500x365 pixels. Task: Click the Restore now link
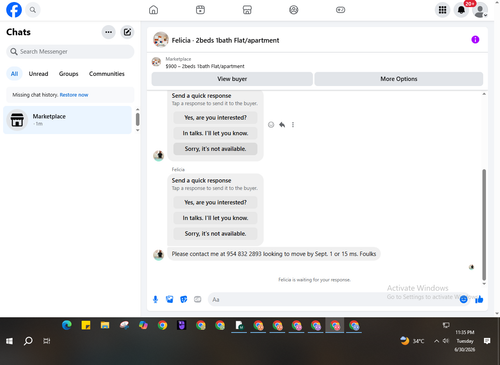tap(74, 95)
